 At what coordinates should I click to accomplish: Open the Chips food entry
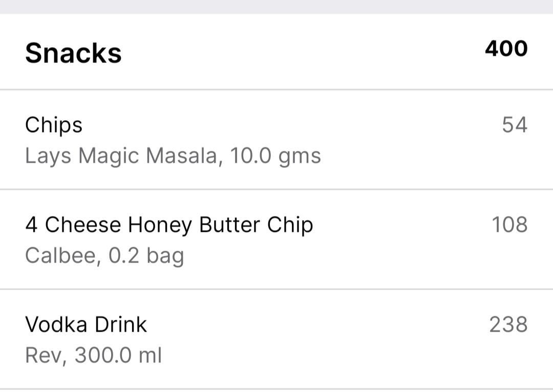click(54, 125)
